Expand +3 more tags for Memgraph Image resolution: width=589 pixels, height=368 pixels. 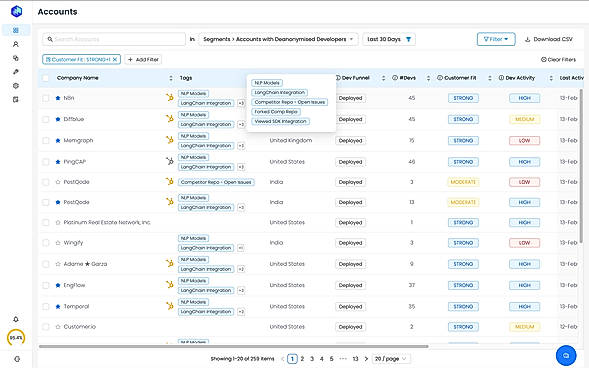pyautogui.click(x=241, y=146)
